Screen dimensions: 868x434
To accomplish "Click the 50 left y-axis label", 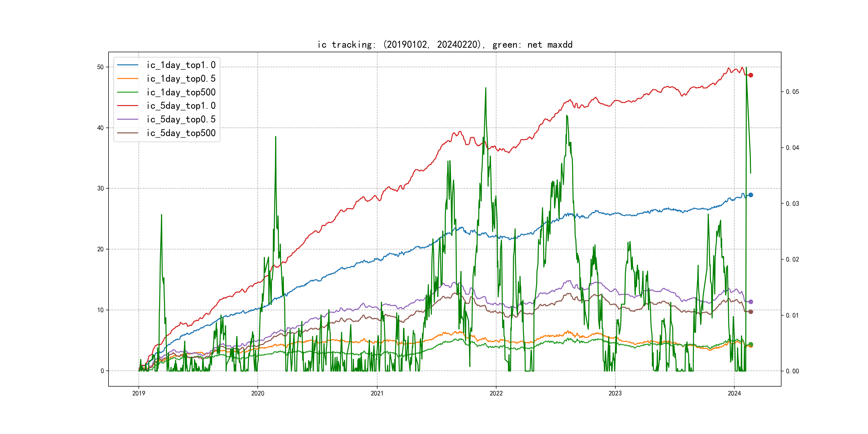I will 100,67.
